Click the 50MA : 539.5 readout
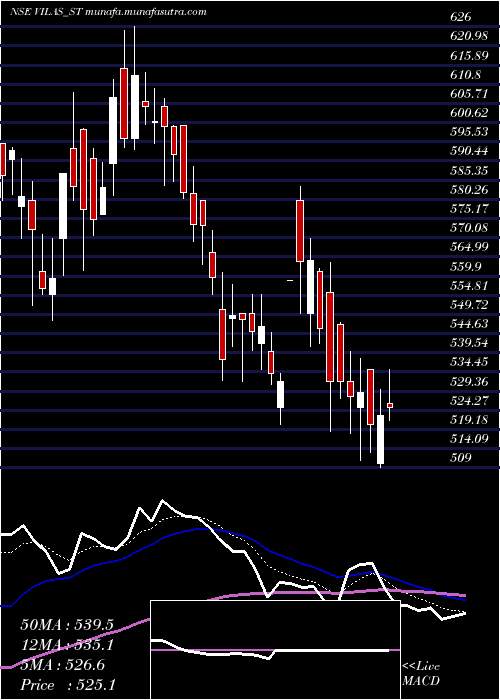The height and width of the screenshot is (700, 500). [67, 625]
